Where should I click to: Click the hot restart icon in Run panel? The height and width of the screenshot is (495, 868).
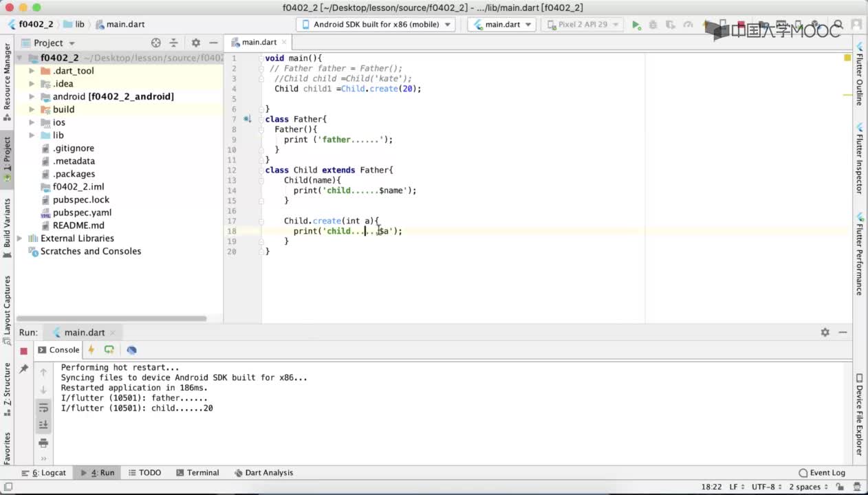tap(109, 350)
